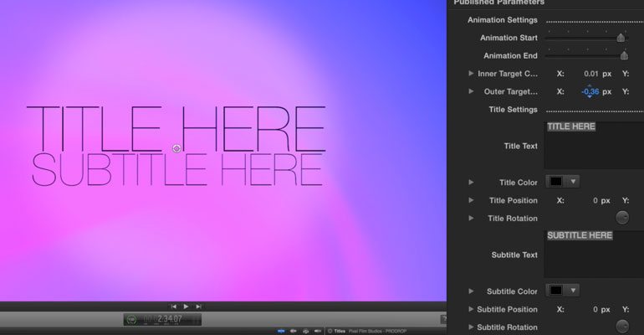Open the Subtitle Color dropdown arrow
644x335 pixels.
click(x=573, y=291)
